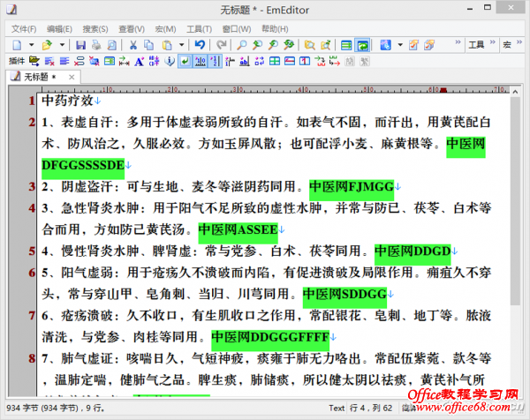Open Print Preview from the toolbar
530x420 pixels.
coord(112,45)
